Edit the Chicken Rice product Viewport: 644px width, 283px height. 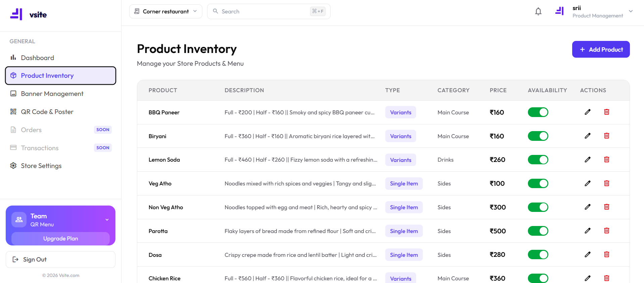click(588, 278)
